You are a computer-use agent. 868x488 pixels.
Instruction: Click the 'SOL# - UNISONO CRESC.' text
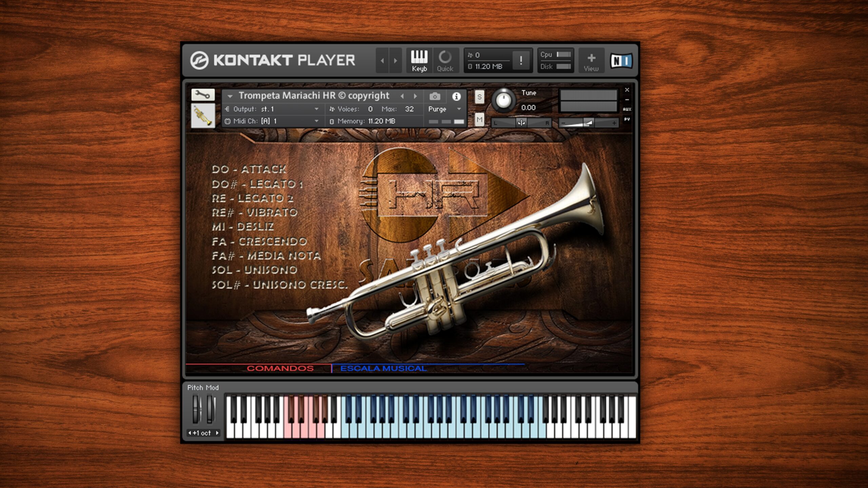[280, 285]
